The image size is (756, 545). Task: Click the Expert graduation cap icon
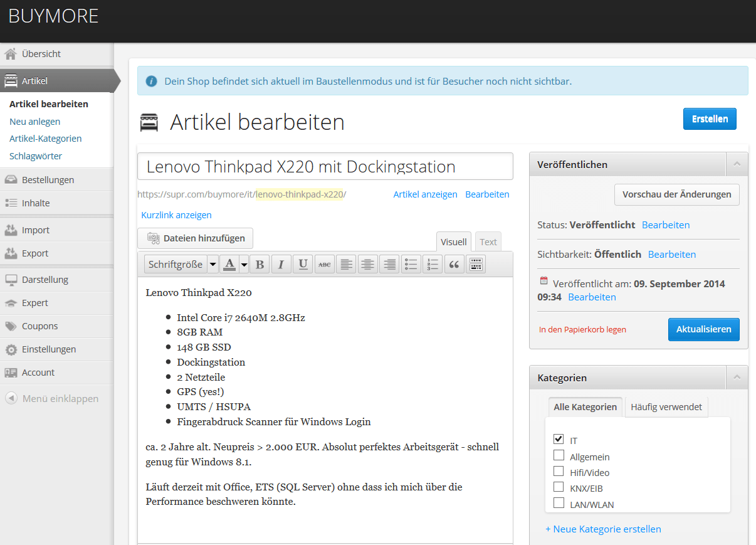click(11, 303)
